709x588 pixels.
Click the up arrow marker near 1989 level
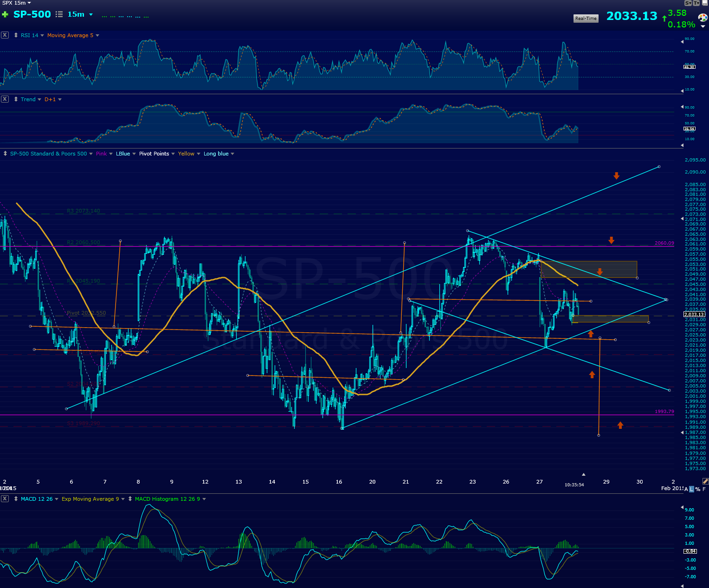[620, 425]
